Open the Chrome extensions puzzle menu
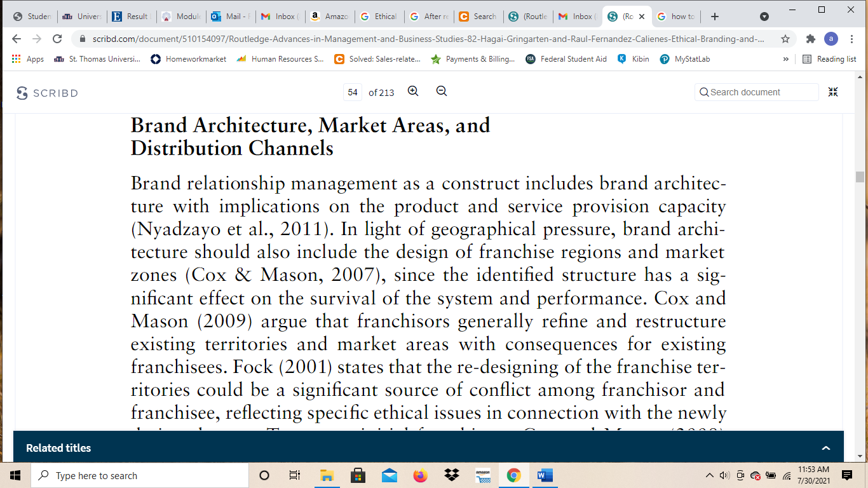Image resolution: width=868 pixels, height=488 pixels. click(x=810, y=39)
